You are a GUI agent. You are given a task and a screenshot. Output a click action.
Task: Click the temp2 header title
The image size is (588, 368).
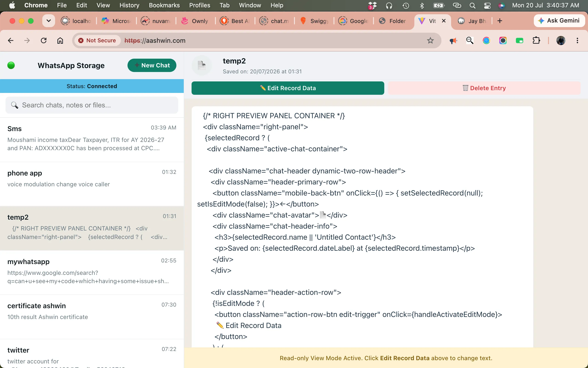point(234,61)
